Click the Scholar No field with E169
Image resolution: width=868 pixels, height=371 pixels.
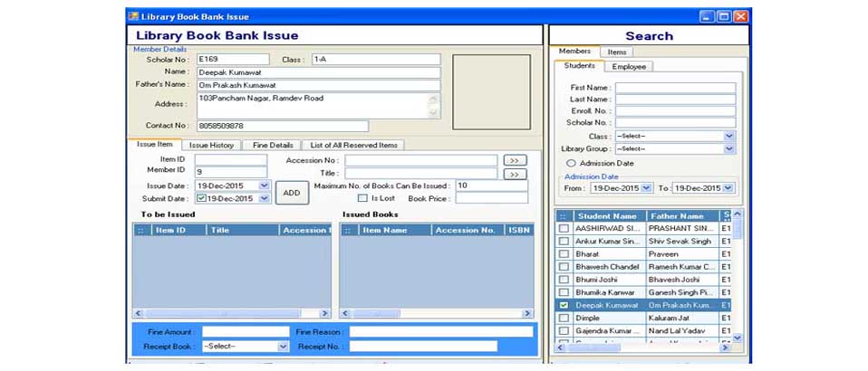tap(233, 59)
